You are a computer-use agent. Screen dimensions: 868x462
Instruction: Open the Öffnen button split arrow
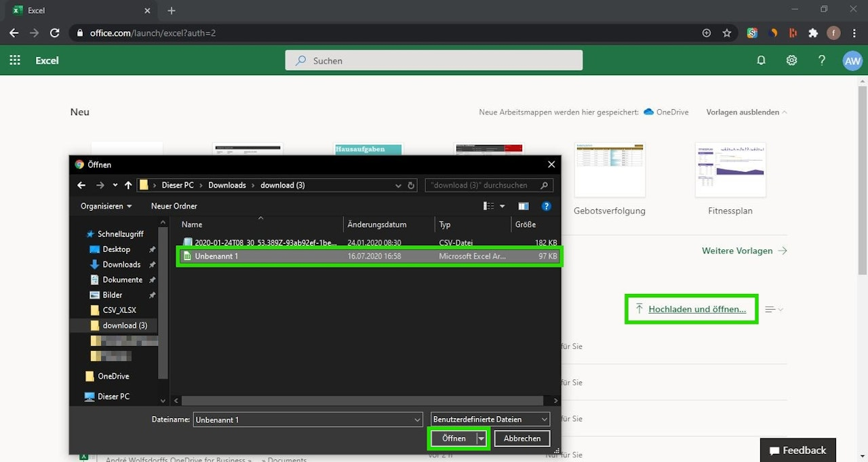point(481,438)
